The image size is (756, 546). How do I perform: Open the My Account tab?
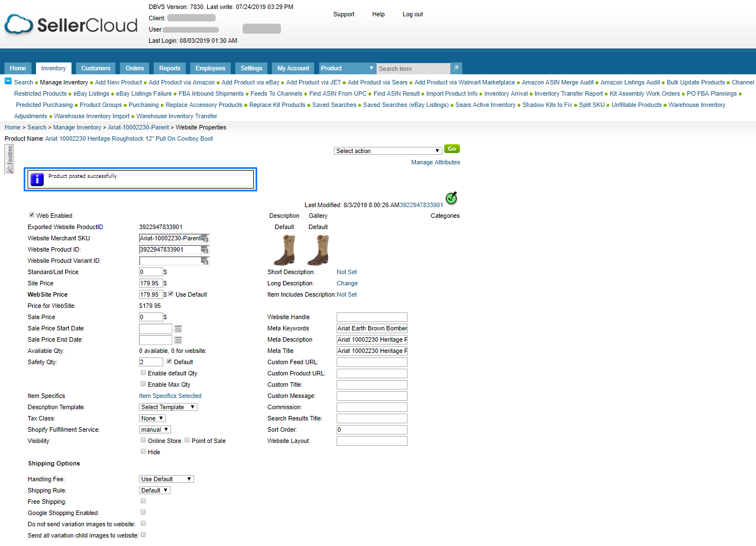click(x=293, y=68)
